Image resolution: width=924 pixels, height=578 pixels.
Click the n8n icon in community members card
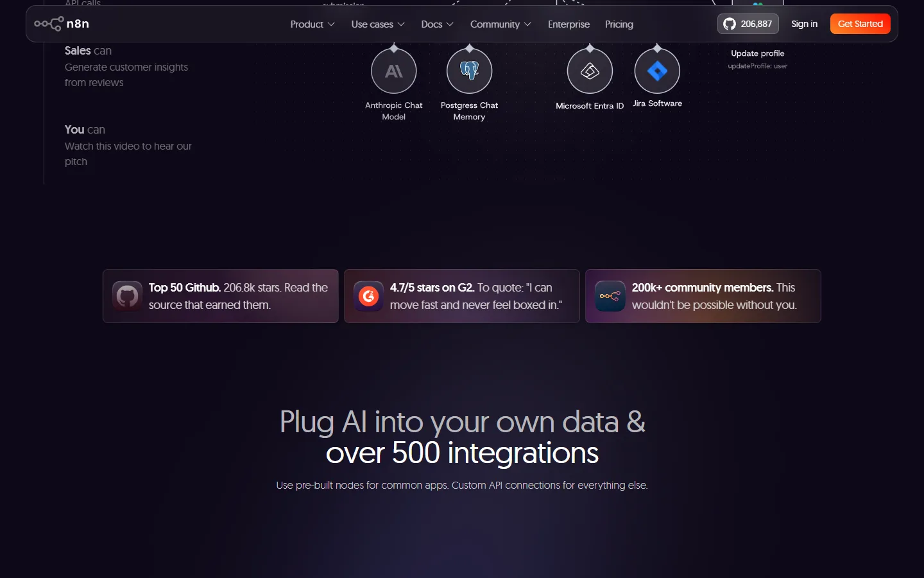point(610,296)
